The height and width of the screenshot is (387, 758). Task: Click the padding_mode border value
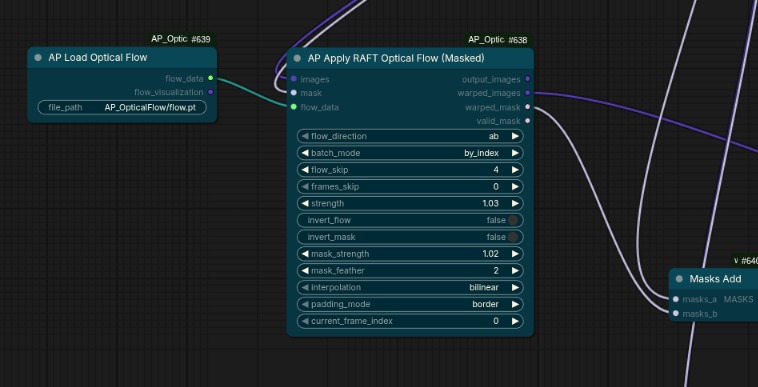click(x=485, y=304)
